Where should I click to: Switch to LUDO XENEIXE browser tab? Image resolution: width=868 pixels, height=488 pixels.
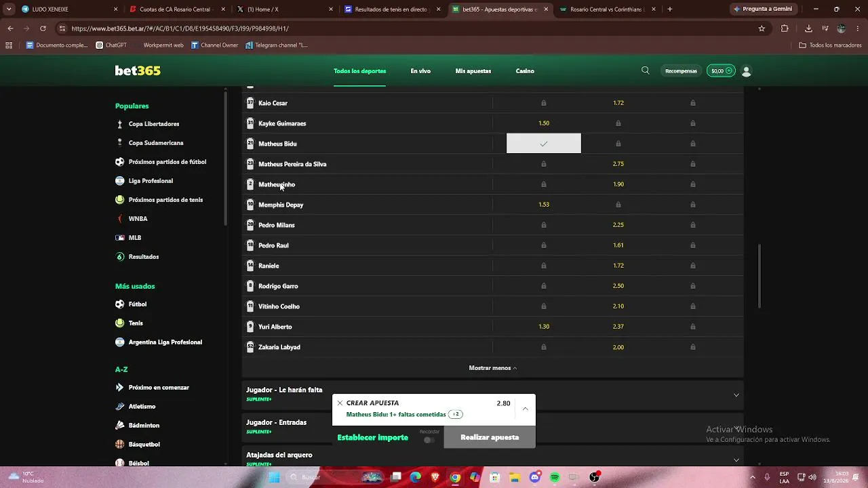point(68,9)
